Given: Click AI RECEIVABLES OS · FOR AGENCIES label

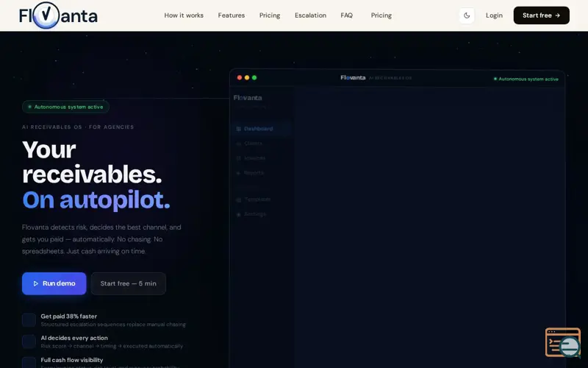Looking at the screenshot, I should [78, 127].
